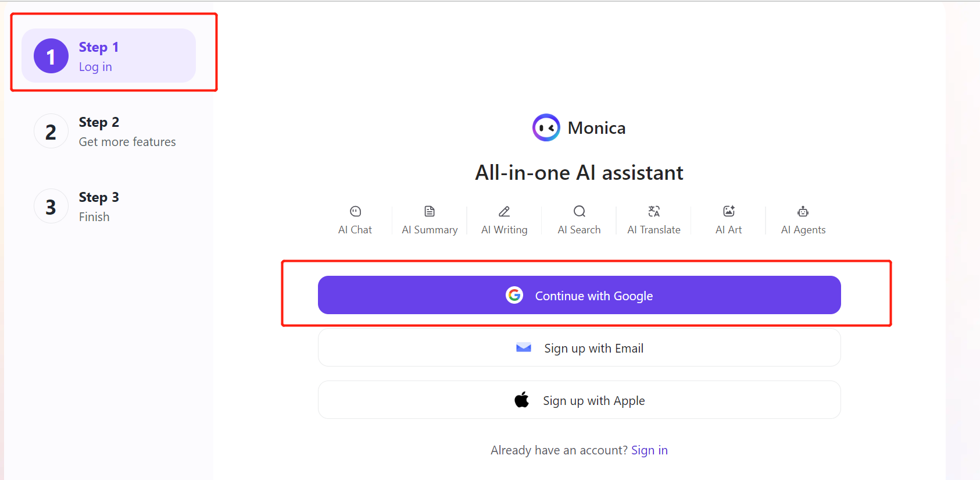Click the step number 2 circle

tap(51, 131)
